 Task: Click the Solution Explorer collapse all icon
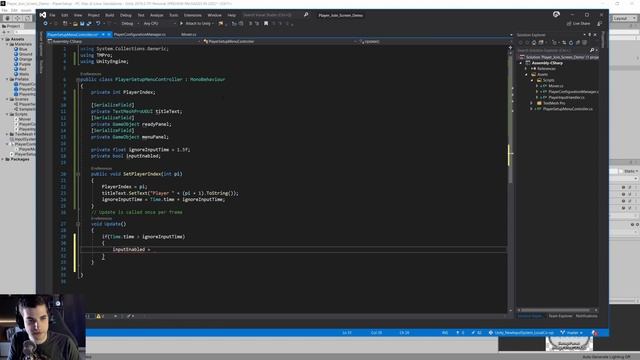(578, 42)
